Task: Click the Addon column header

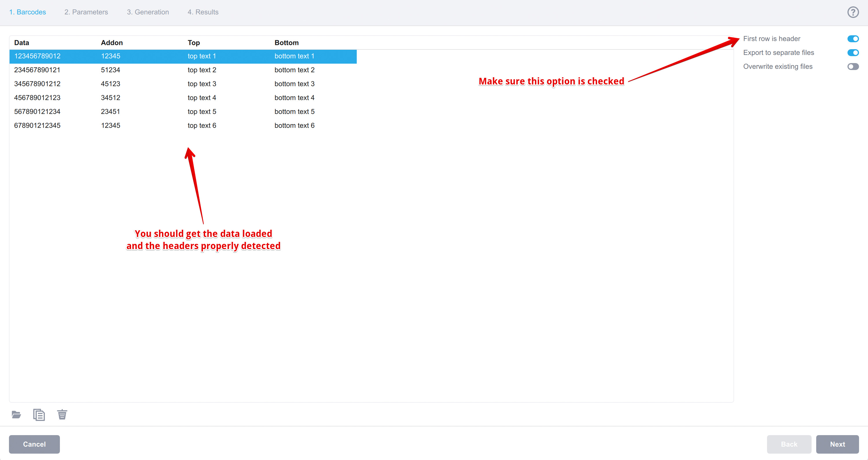Action: 111,43
